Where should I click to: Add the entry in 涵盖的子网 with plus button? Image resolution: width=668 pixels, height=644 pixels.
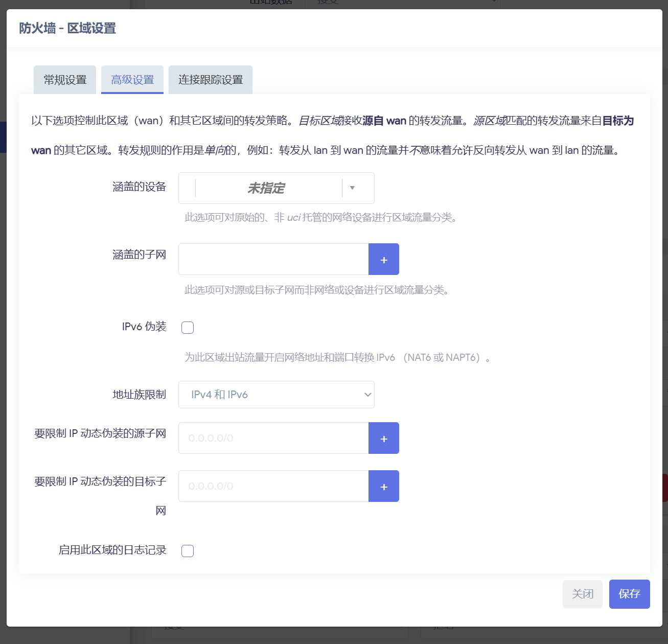(383, 260)
